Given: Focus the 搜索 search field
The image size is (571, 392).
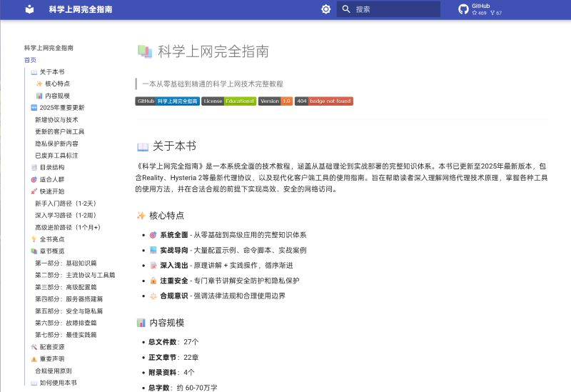Looking at the screenshot, I should pyautogui.click(x=388, y=9).
